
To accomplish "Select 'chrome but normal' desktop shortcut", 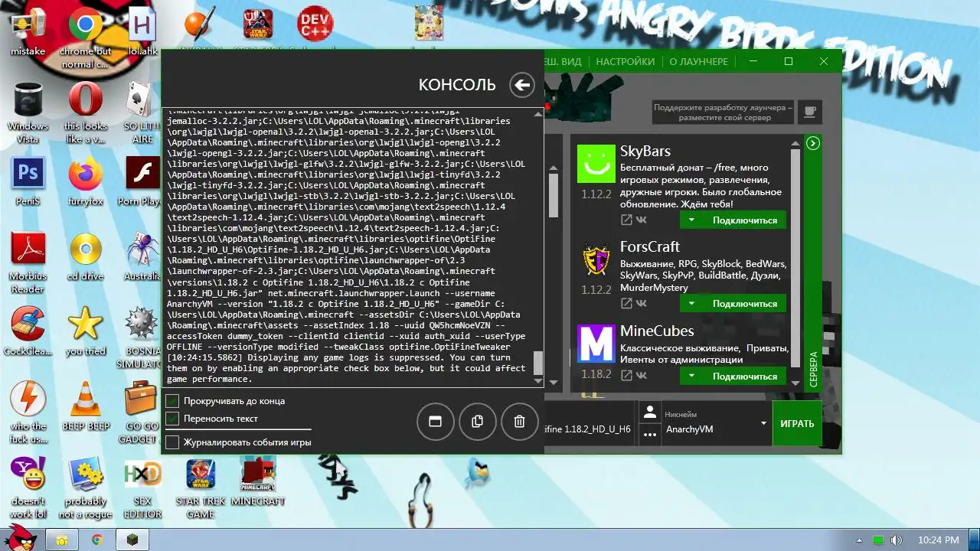I will 86,38.
